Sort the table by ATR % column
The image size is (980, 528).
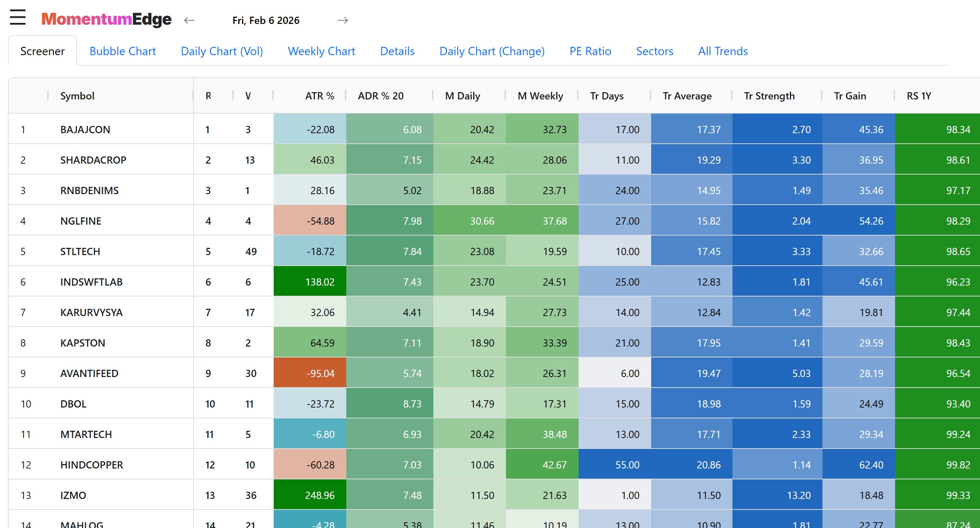coord(319,96)
